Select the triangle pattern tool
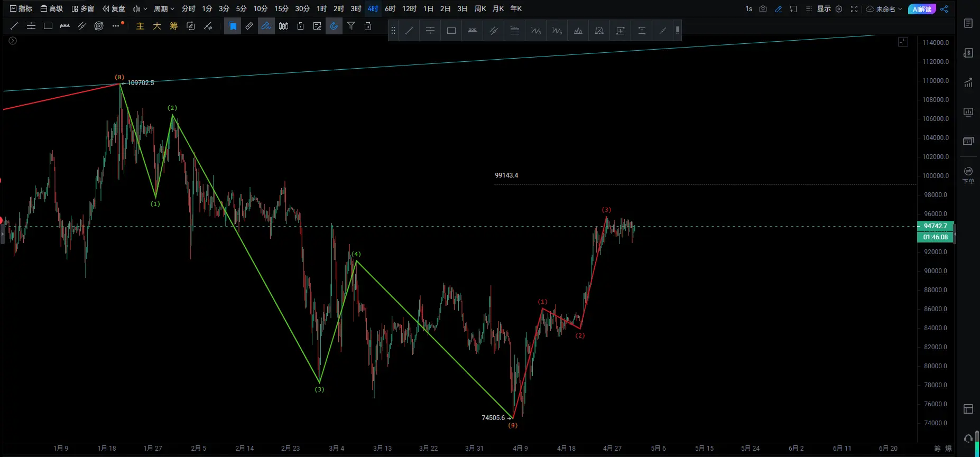 pos(599,31)
